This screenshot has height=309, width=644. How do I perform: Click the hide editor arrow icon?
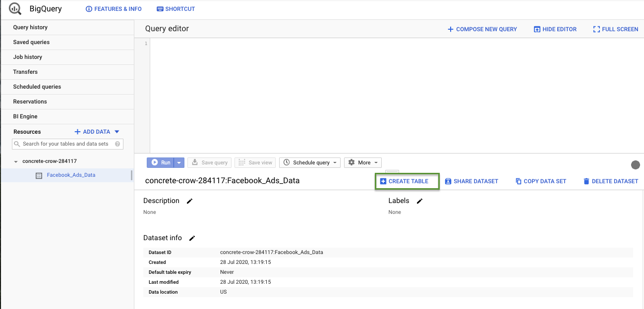(537, 29)
